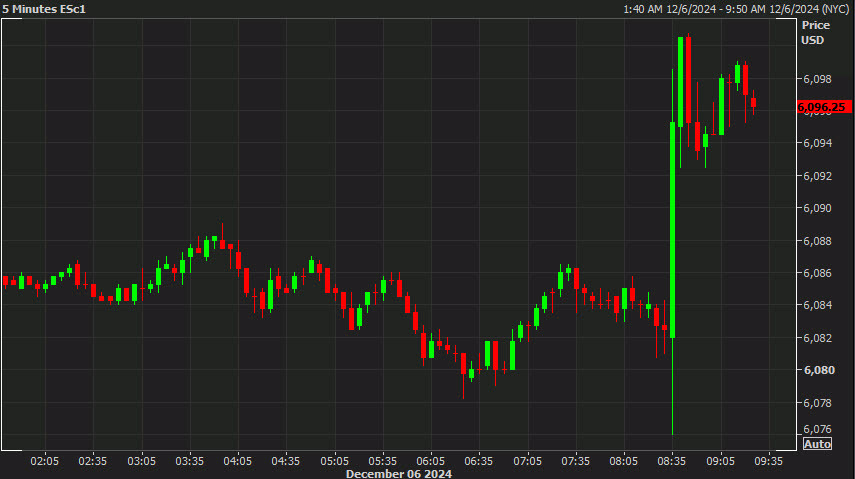Click the 02:35 time axis label
This screenshot has width=855, height=479.
click(x=93, y=461)
